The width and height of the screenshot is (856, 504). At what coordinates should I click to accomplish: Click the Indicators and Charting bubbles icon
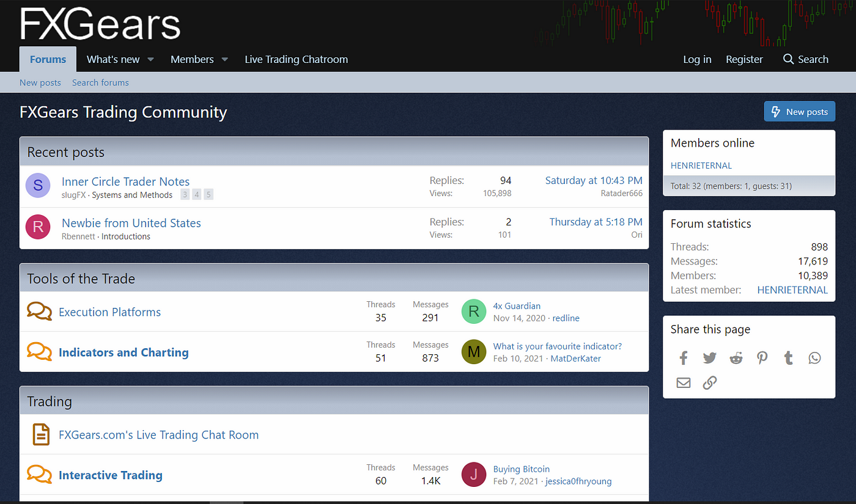click(x=39, y=352)
